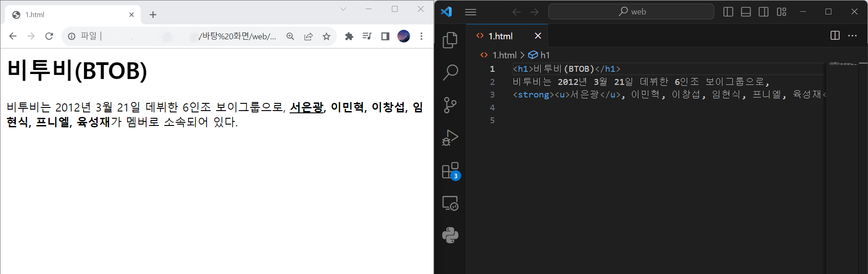Go forward in VS Code navigation

point(534,12)
